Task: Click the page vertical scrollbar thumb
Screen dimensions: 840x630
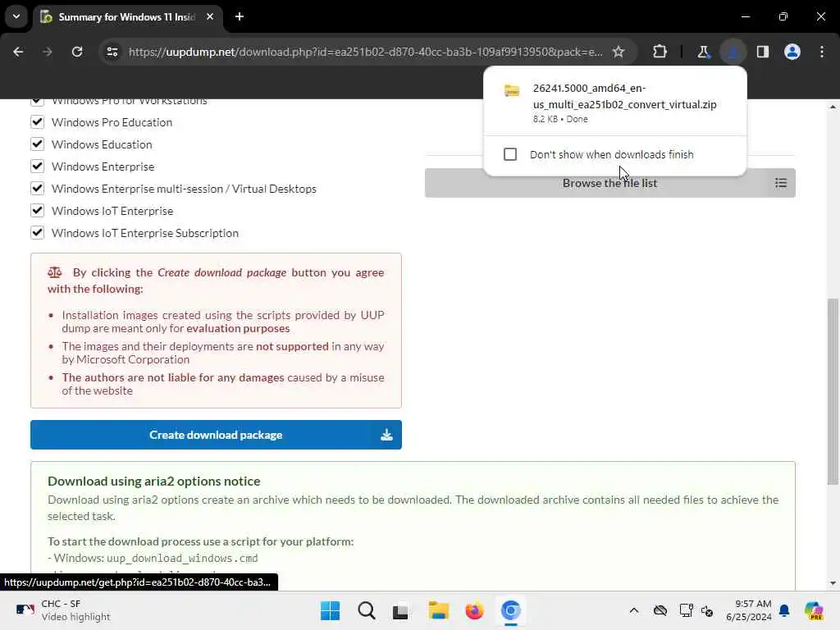Action: click(x=833, y=391)
